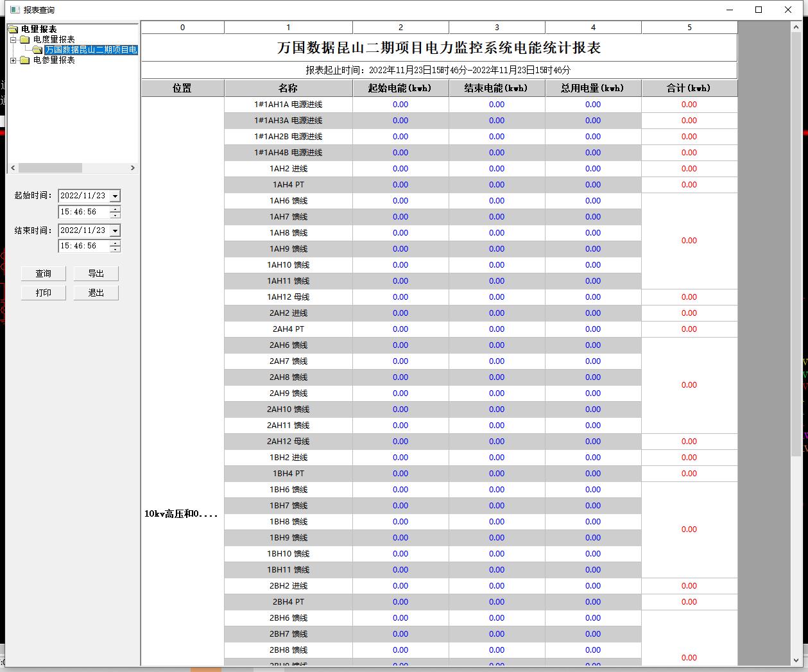
Task: Click the 结束时间 time field 15:46:56
Action: (83, 246)
